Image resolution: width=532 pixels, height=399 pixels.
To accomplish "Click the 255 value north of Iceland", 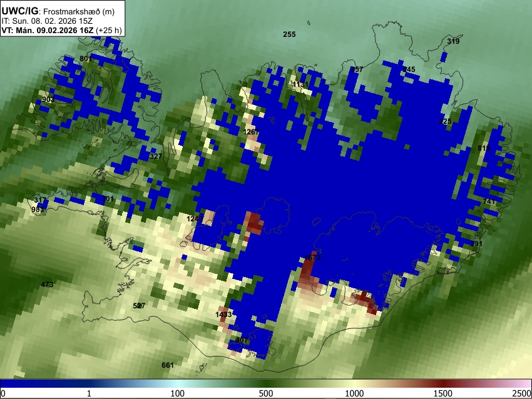I will pyautogui.click(x=289, y=34).
